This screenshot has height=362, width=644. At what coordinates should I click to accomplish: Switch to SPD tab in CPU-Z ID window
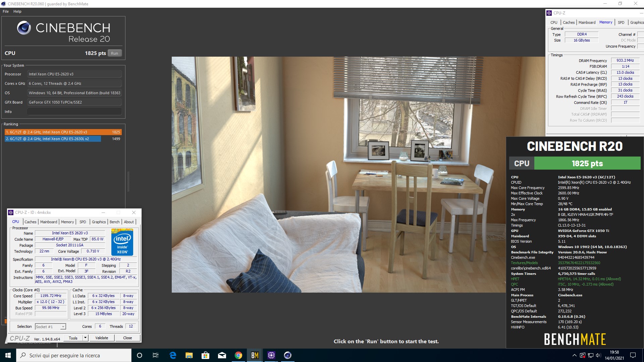[83, 222]
